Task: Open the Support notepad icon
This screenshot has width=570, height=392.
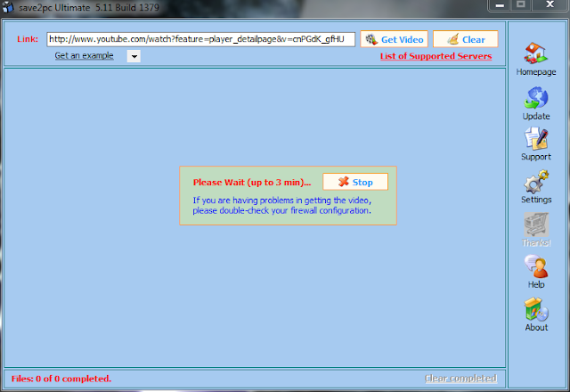Action: tap(536, 139)
